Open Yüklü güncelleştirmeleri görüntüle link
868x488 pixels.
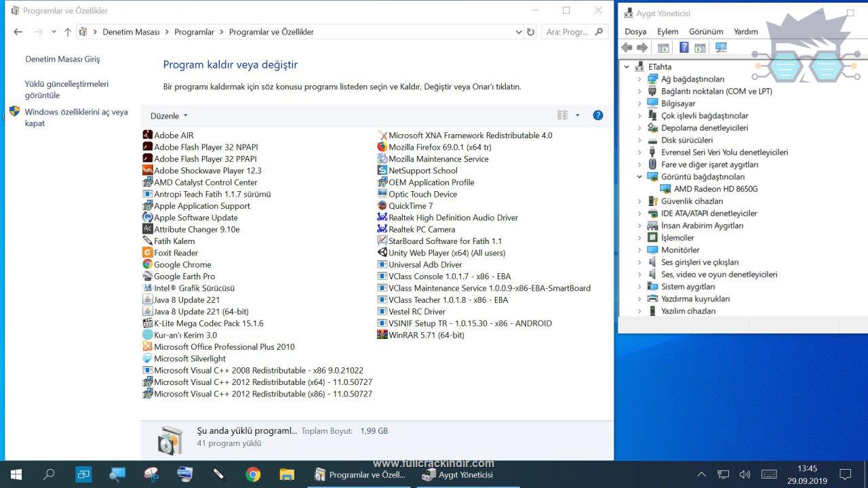pyautogui.click(x=66, y=89)
